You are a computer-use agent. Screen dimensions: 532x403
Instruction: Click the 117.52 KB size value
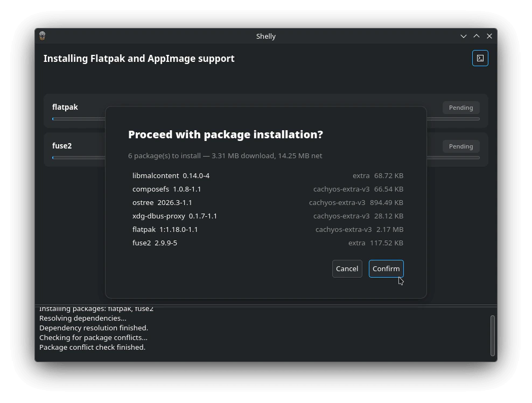coord(387,243)
